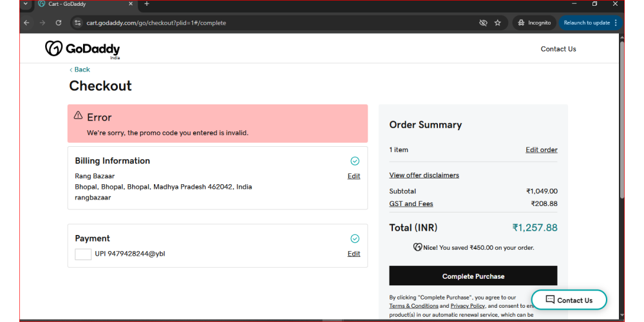Click the site information icon in address bar
Screen dimensions: 644x322
point(77,23)
